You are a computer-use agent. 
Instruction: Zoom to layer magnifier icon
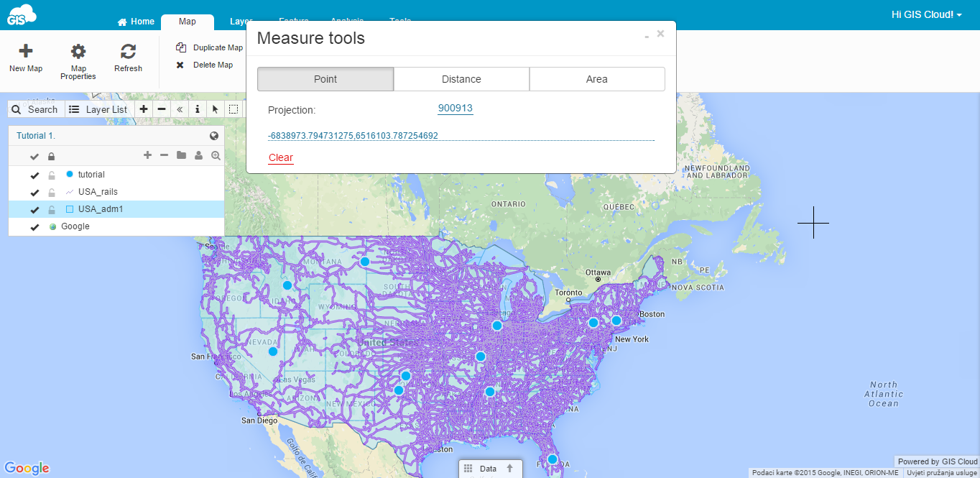216,155
